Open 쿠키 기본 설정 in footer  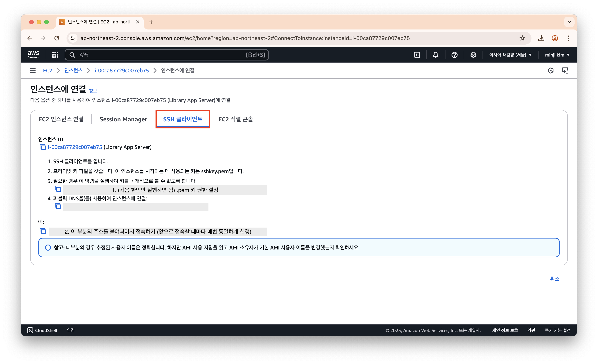coord(558,330)
